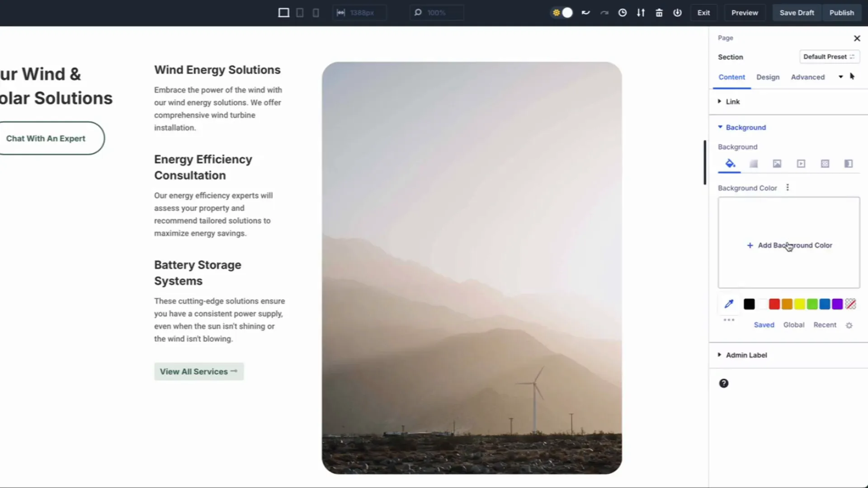The width and height of the screenshot is (868, 488).
Task: Select the pattern background type icon
Action: [825, 164]
